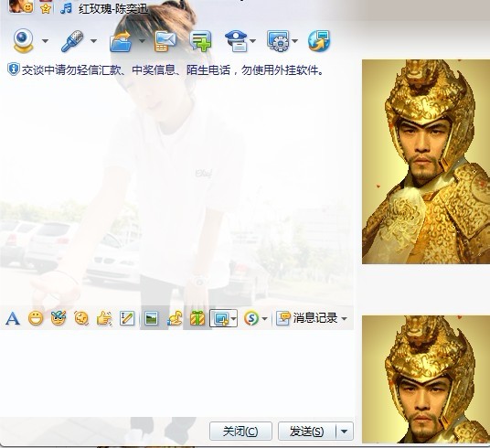The height and width of the screenshot is (448, 490).
Task: Click the security notice shield icon
Action: pyautogui.click(x=14, y=69)
